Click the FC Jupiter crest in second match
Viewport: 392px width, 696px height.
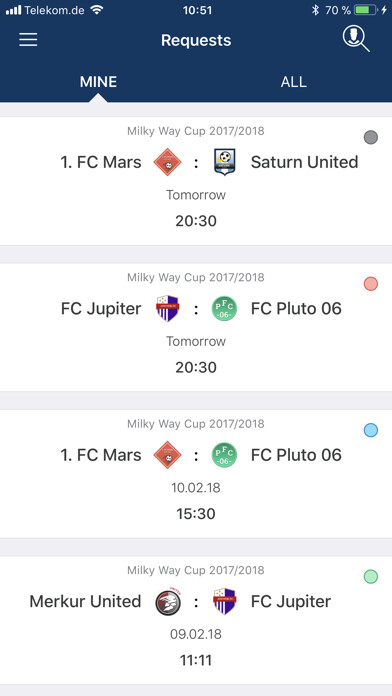coord(167,308)
